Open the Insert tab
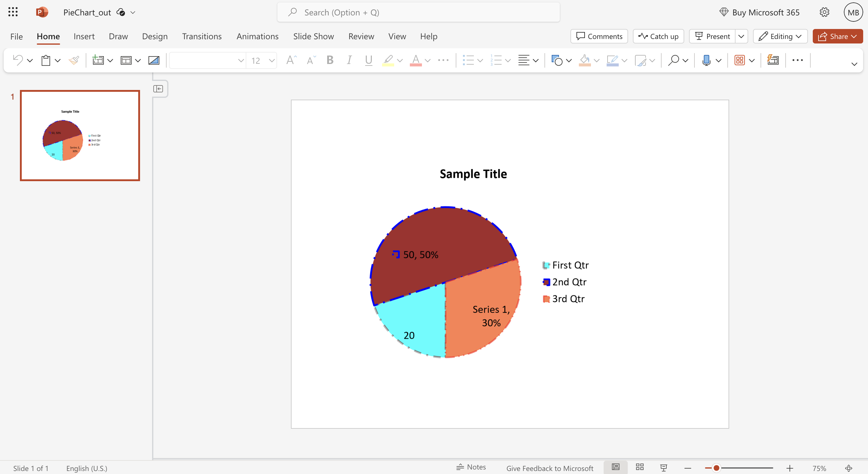This screenshot has width=868, height=474. [x=84, y=37]
